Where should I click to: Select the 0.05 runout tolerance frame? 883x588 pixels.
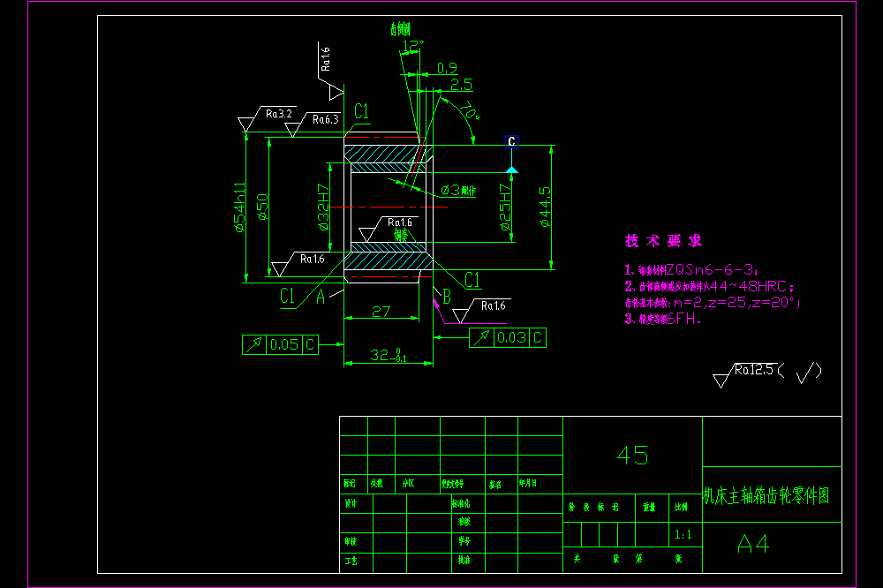pos(280,344)
